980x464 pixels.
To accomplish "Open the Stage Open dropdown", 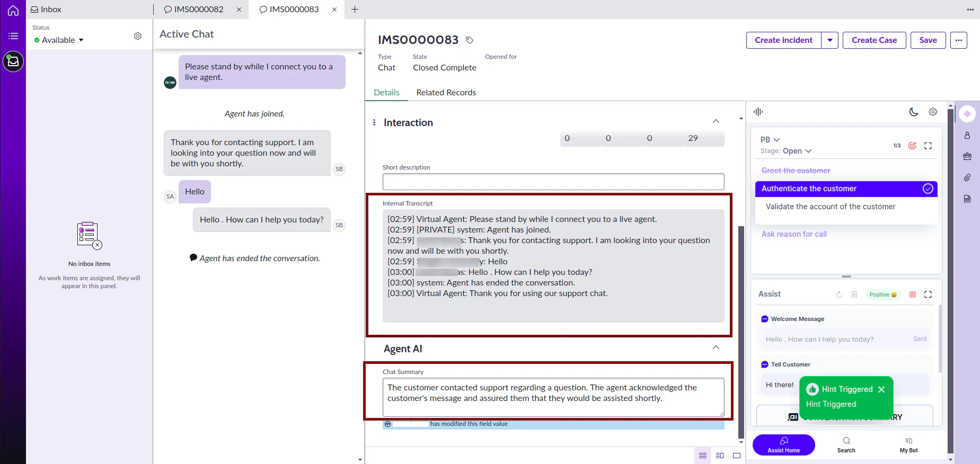I will pos(797,151).
